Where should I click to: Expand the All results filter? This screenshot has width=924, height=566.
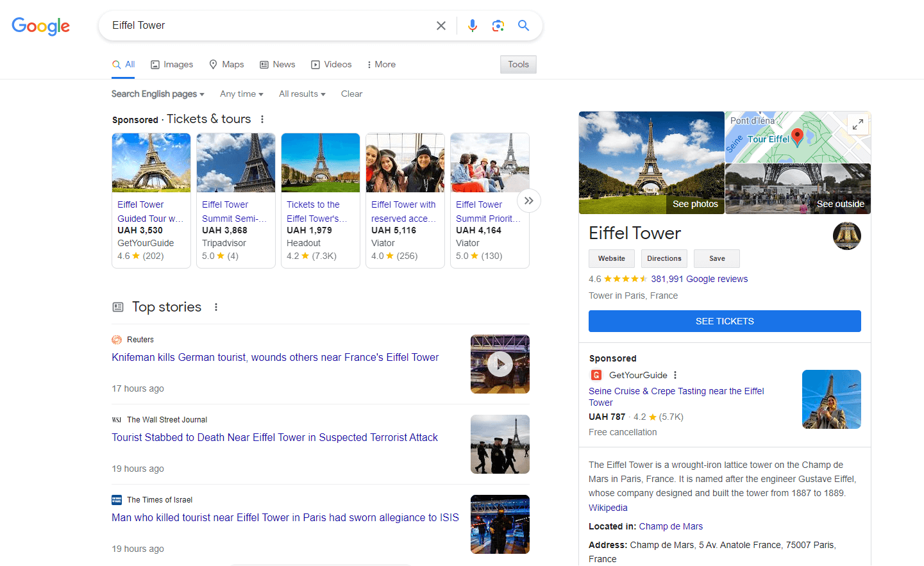tap(302, 94)
